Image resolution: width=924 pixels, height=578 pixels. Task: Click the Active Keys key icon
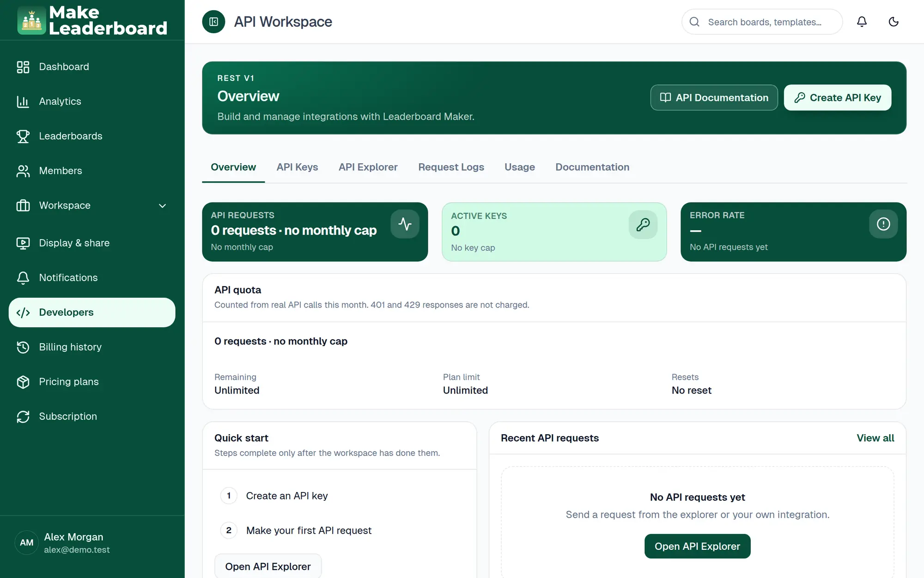643,225
